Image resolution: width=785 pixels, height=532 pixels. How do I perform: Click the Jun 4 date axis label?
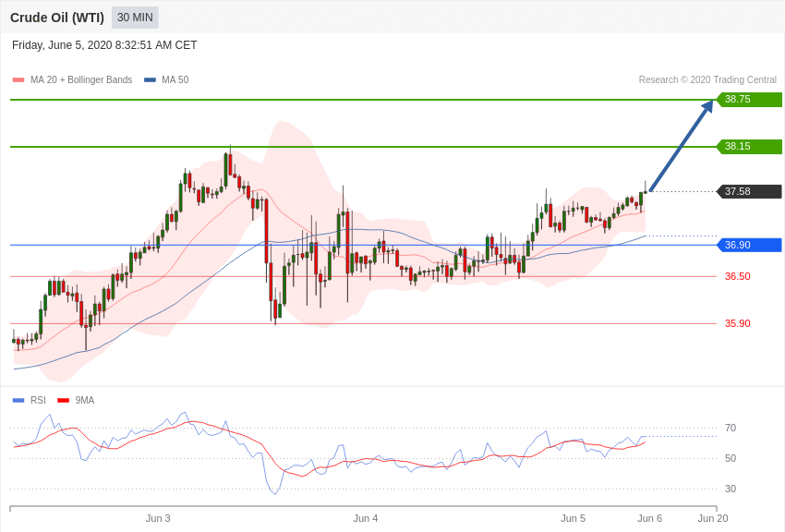coord(366,518)
